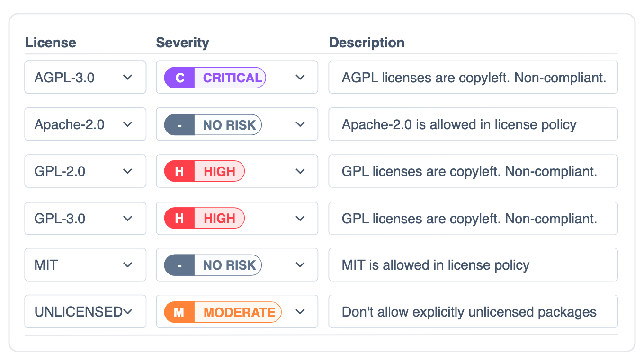Click the AGPL copyleft description field
The image size is (644, 361).
coord(473,77)
